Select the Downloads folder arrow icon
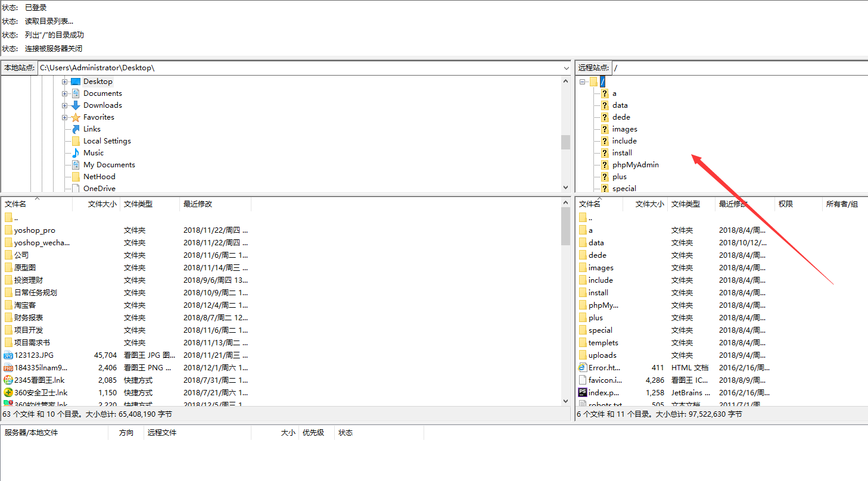 pos(76,105)
